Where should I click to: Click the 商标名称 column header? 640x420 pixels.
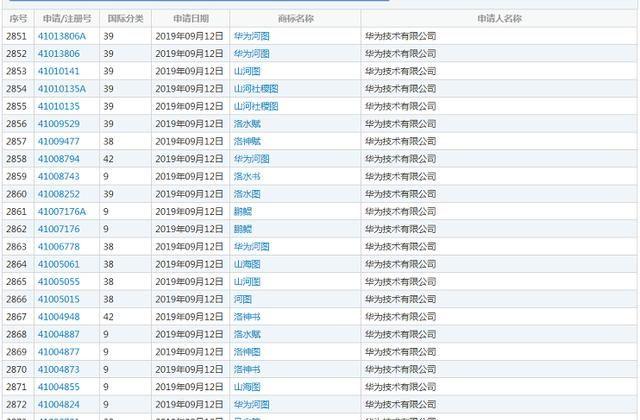point(296,19)
